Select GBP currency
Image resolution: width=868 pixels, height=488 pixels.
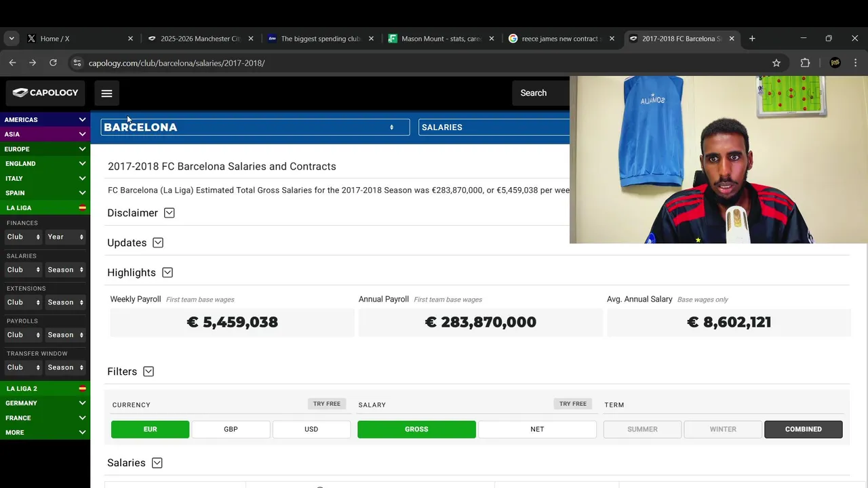[231, 429]
